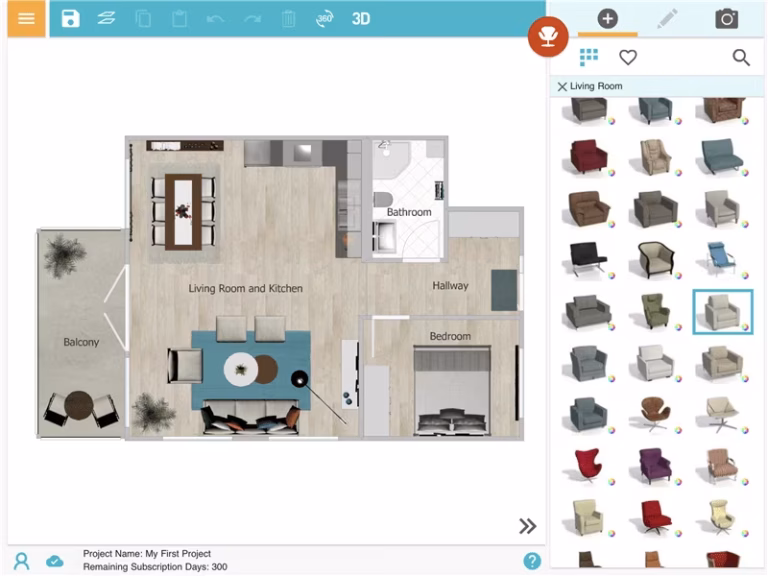The width and height of the screenshot is (768, 576).
Task: Select the Bathroom room label in the floor plan
Action: 409,212
